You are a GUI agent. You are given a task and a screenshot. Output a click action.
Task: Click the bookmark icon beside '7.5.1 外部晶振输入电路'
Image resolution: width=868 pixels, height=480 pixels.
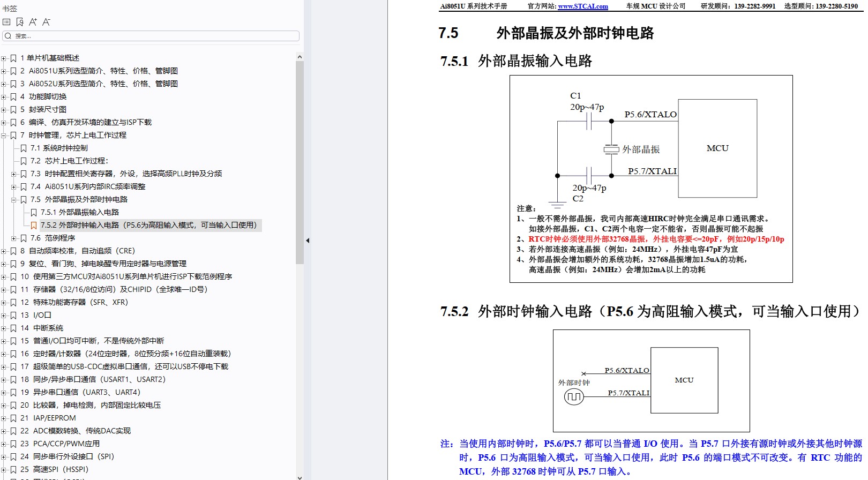[x=34, y=212]
